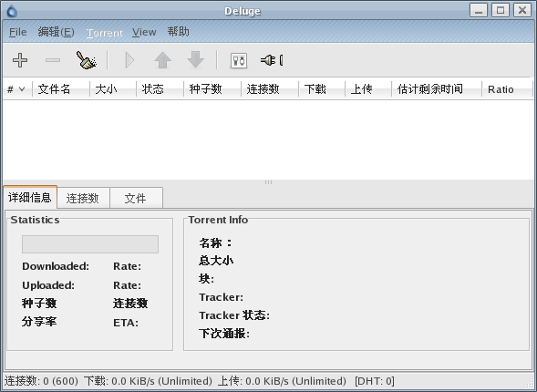
Task: Switch to the 详细信息 tab
Action: pos(30,197)
